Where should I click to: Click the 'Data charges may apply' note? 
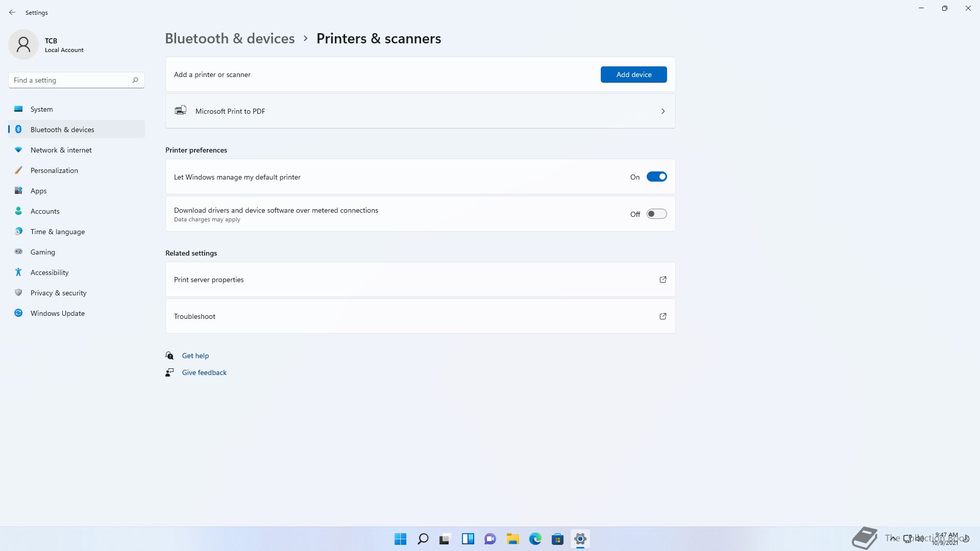click(207, 220)
